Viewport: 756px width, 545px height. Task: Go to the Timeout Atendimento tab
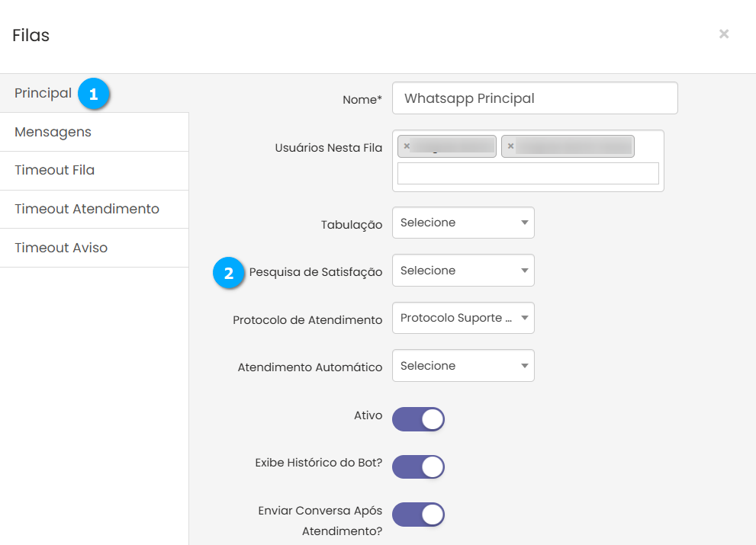point(87,209)
